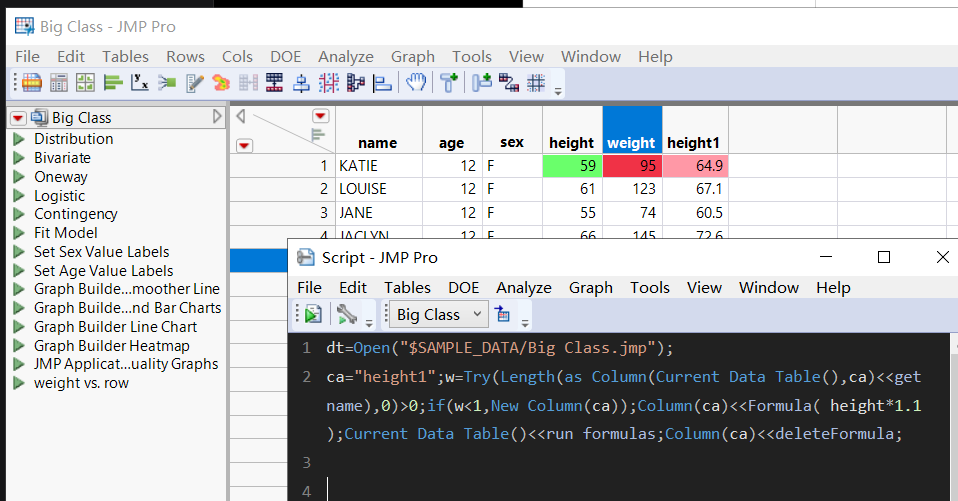Launch Distribution from the green horizontal bars toolbar icon
Image resolution: width=958 pixels, height=501 pixels.
(x=113, y=82)
